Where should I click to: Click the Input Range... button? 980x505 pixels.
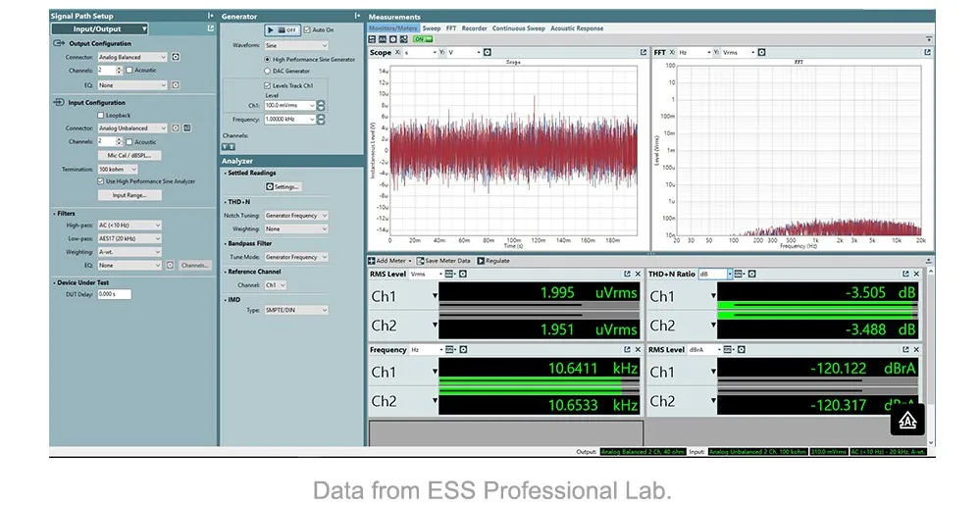click(129, 195)
